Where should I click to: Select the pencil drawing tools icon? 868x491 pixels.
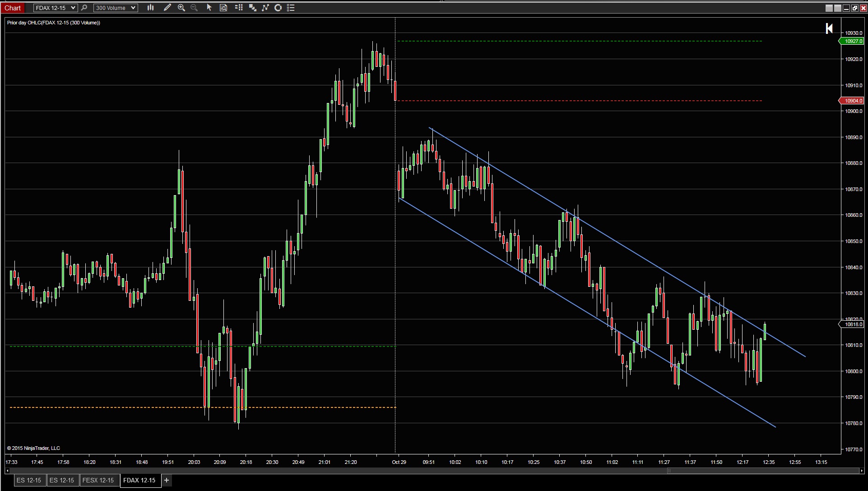[x=167, y=8]
